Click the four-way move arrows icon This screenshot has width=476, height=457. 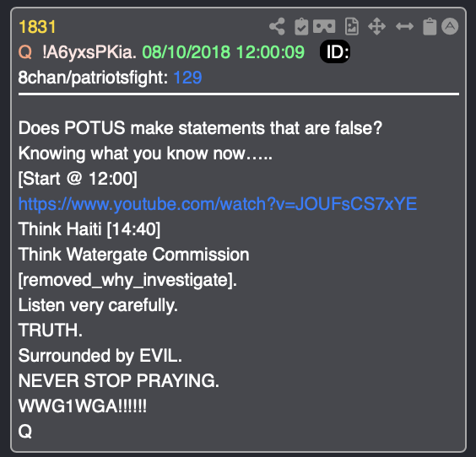376,26
